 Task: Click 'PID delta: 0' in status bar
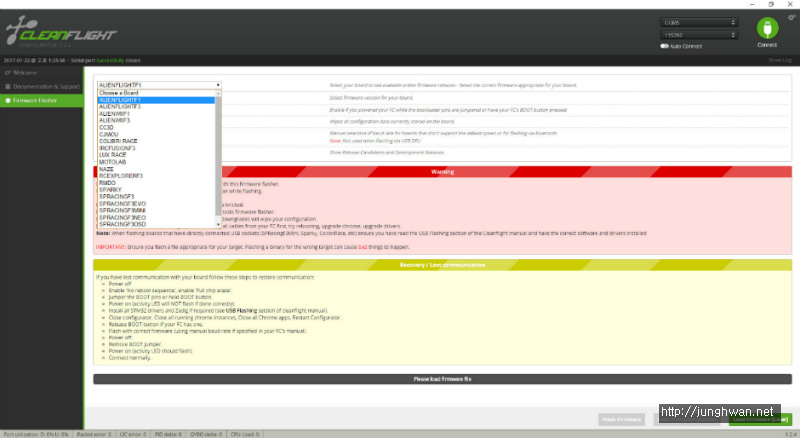[168, 434]
